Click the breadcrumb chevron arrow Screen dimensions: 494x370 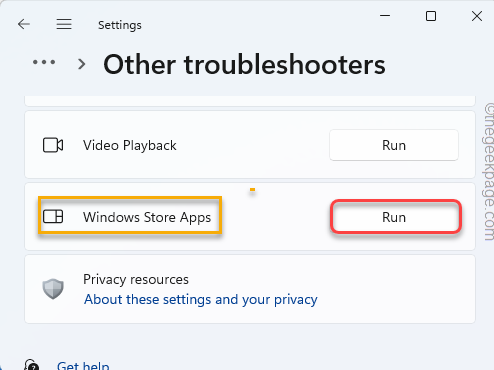click(x=82, y=64)
